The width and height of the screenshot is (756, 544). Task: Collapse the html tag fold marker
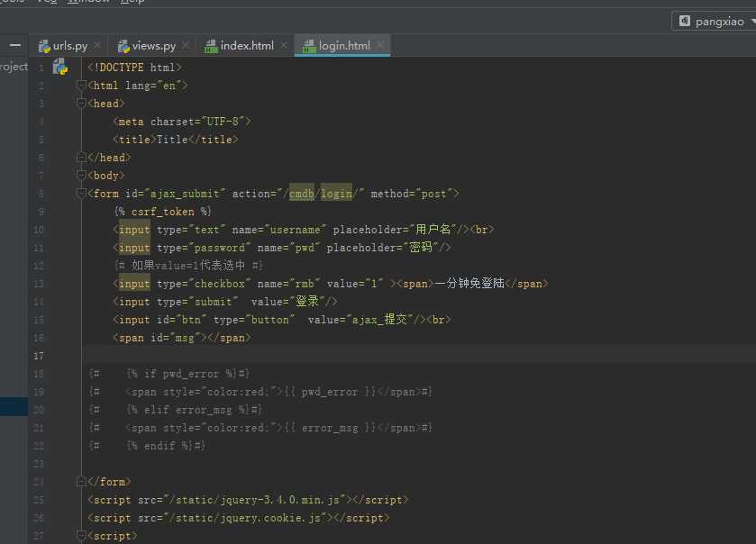click(x=81, y=86)
